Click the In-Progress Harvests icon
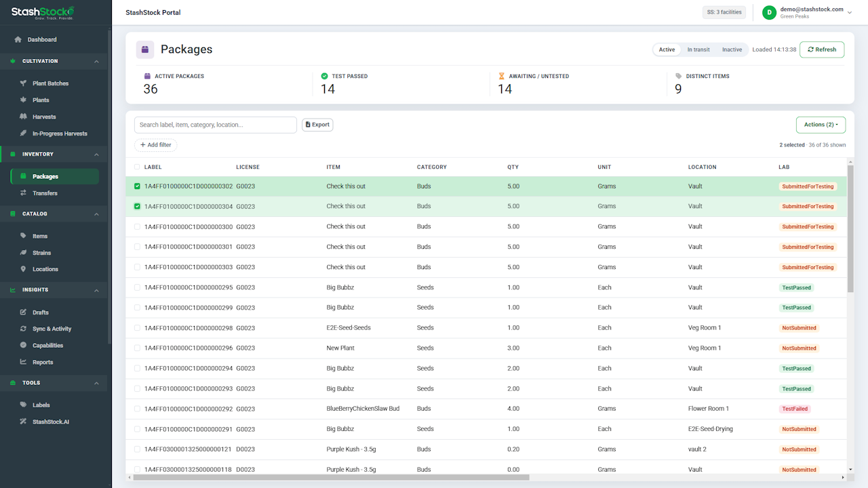 (x=23, y=134)
